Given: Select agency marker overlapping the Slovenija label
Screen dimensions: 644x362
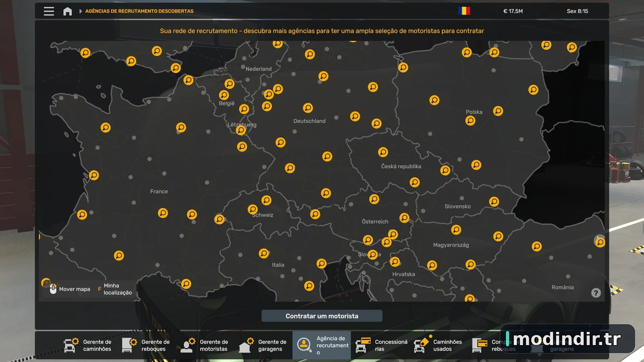Looking at the screenshot, I should coord(373,255).
